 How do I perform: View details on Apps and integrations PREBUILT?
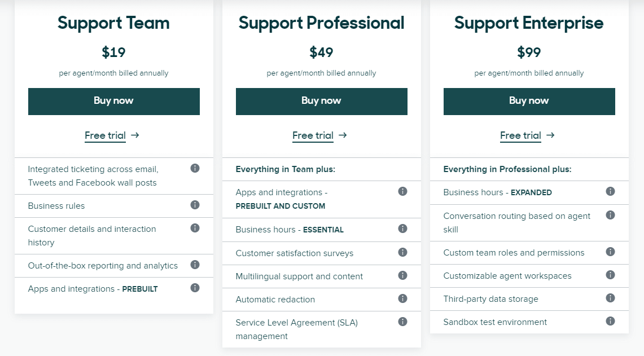point(195,288)
